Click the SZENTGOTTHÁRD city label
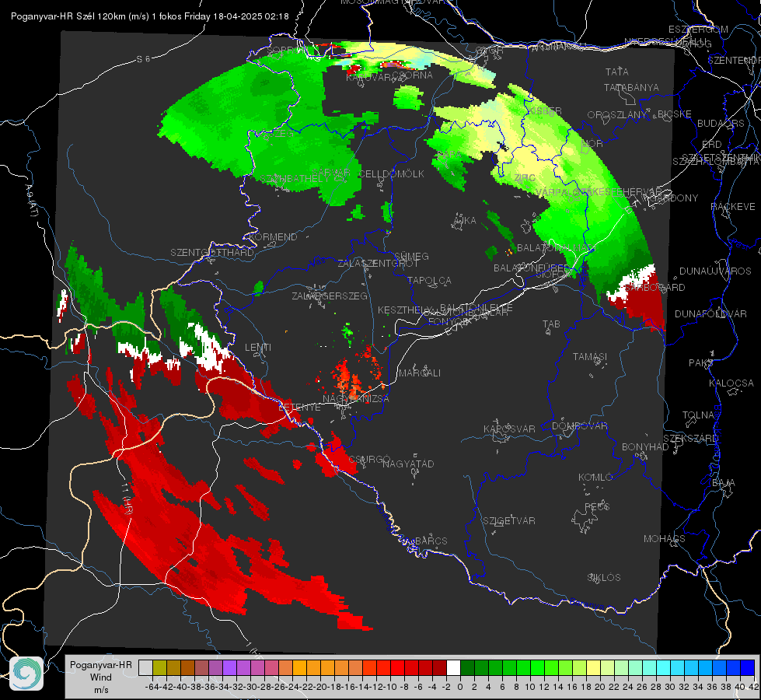Screen dimensions: 761x700 [x=212, y=253]
